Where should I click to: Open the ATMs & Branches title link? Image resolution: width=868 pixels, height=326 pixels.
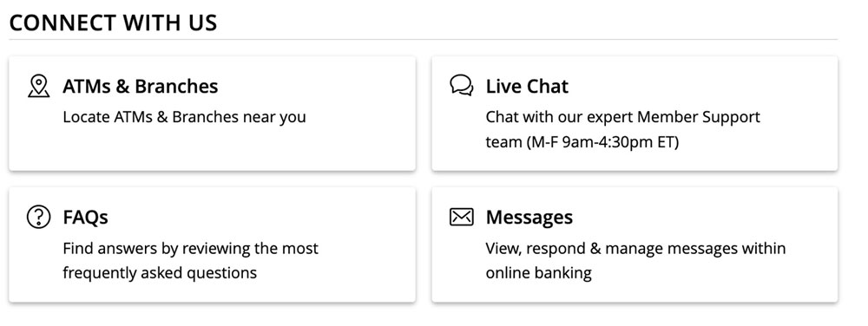[140, 86]
